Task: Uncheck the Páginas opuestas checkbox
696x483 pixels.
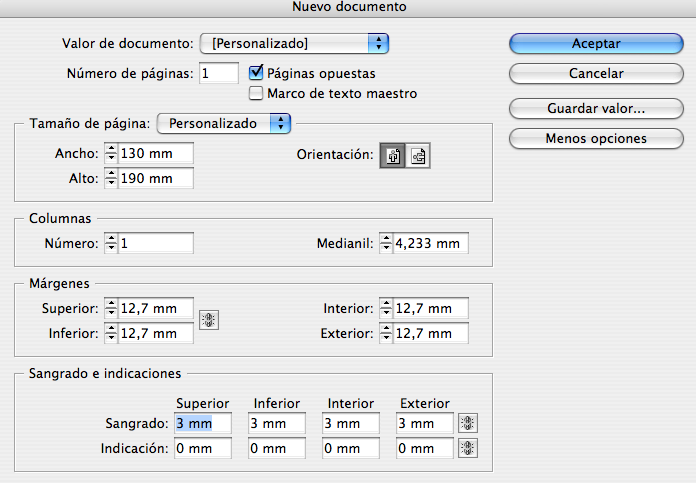Action: coord(256,72)
